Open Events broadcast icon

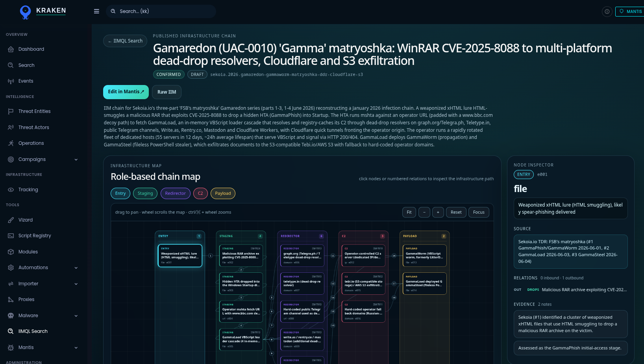click(11, 81)
